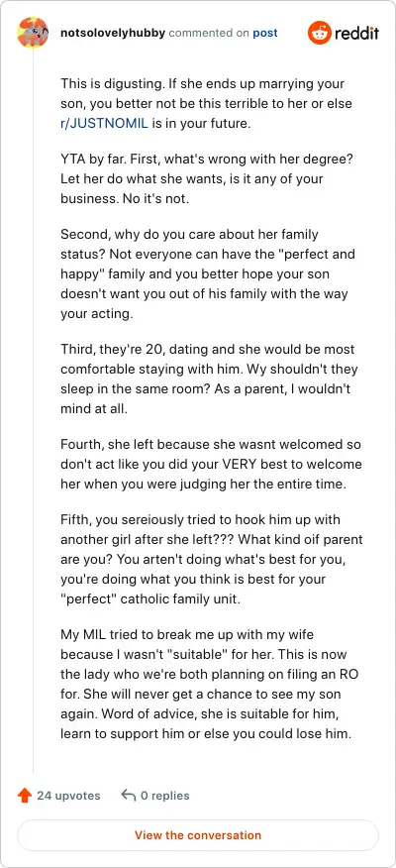Click the notsolovelyhubby user avatar

click(x=33, y=33)
